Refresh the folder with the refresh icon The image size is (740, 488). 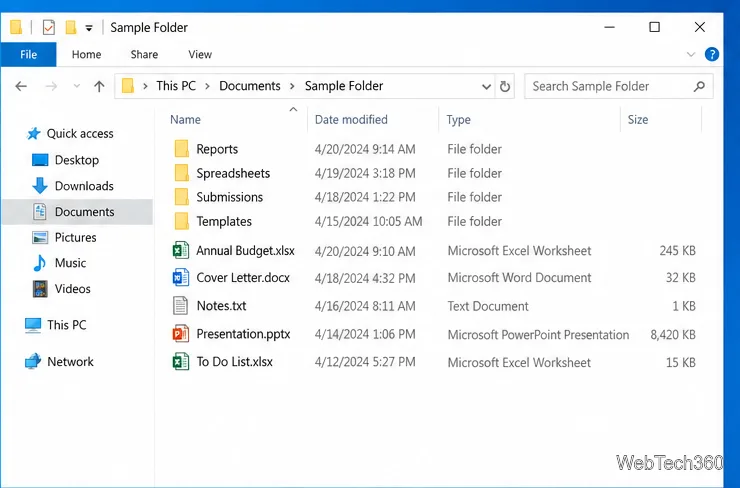(x=505, y=86)
